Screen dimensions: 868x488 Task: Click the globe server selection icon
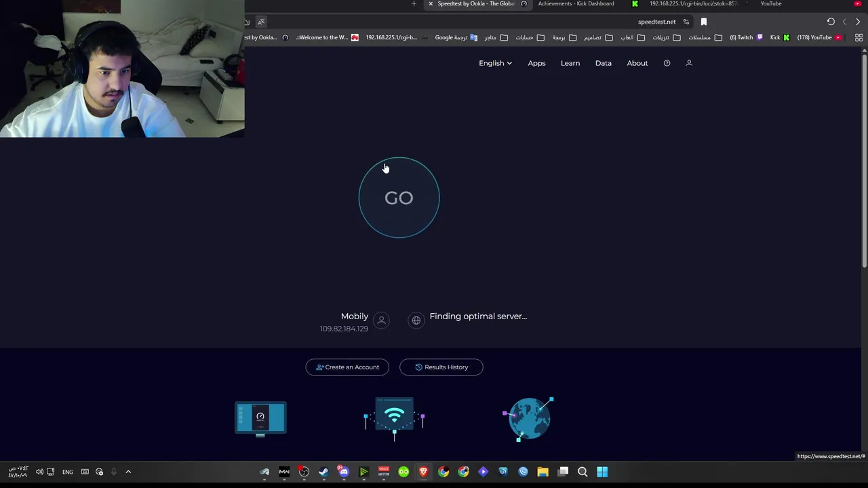[416, 321]
